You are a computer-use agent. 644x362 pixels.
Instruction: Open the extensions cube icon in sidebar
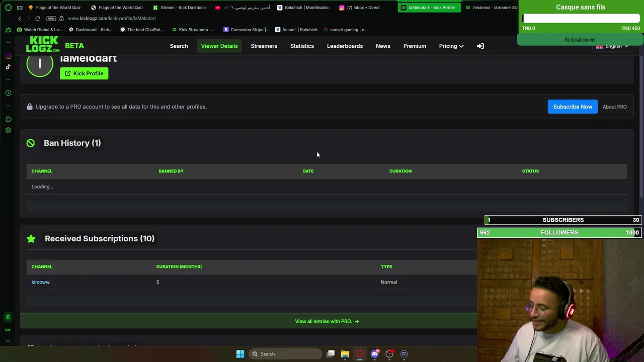coord(8,119)
